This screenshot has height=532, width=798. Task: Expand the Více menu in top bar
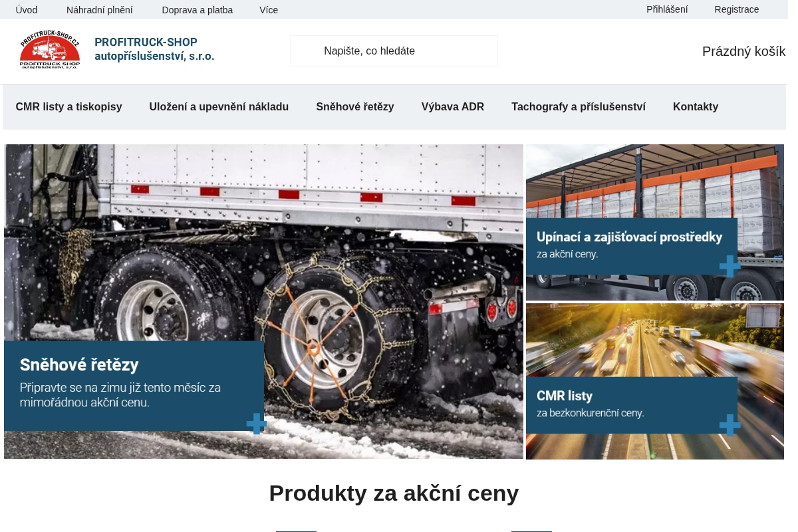pos(269,10)
